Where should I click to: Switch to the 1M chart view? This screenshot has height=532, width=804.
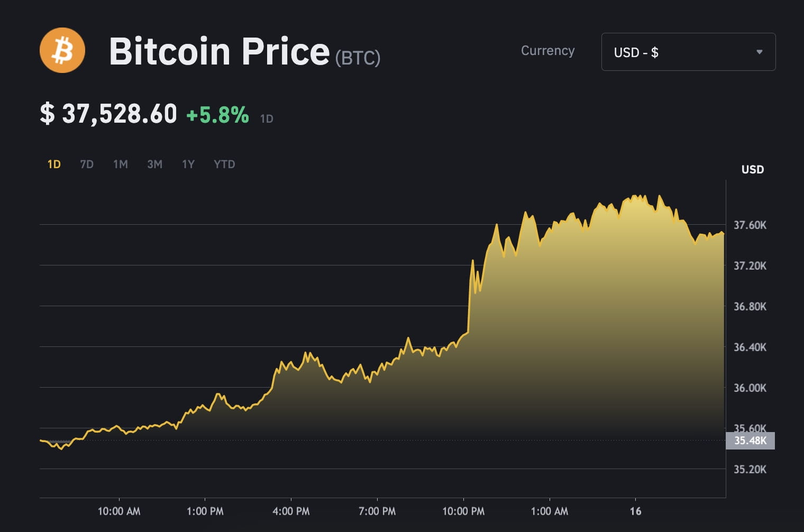pos(121,164)
